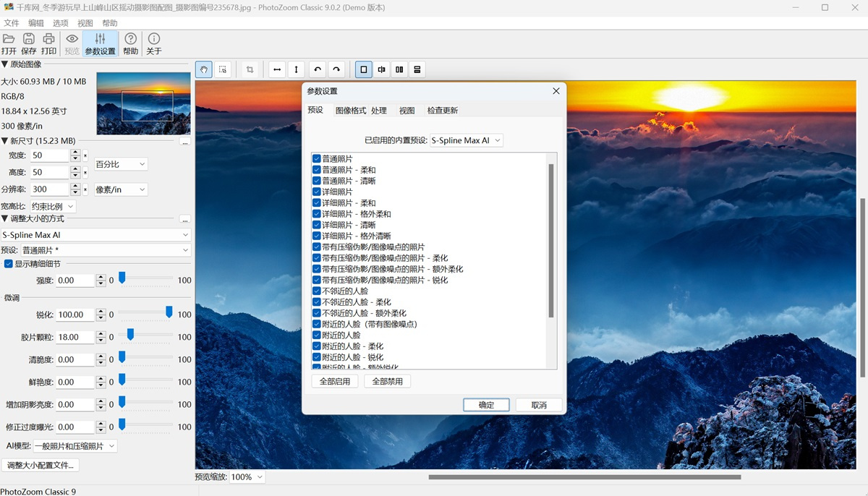Open the S-Spline Max AI method dropdown

click(96, 234)
